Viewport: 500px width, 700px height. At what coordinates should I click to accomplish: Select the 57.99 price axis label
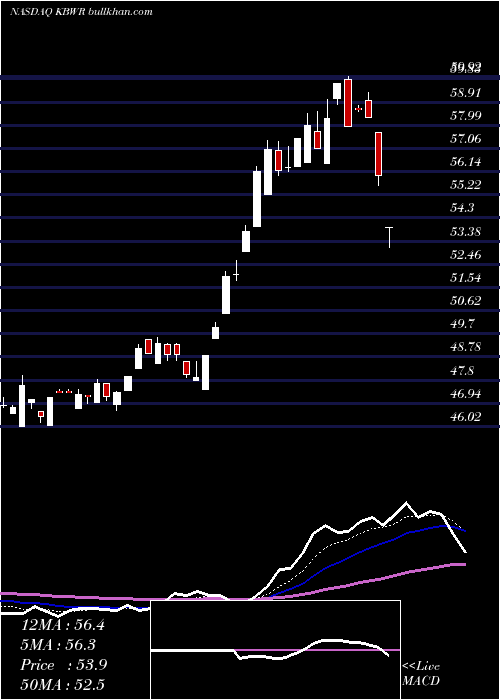[x=466, y=116]
